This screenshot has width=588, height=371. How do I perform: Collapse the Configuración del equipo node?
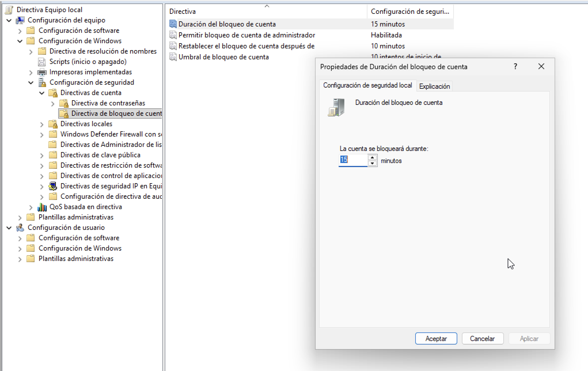(x=9, y=20)
